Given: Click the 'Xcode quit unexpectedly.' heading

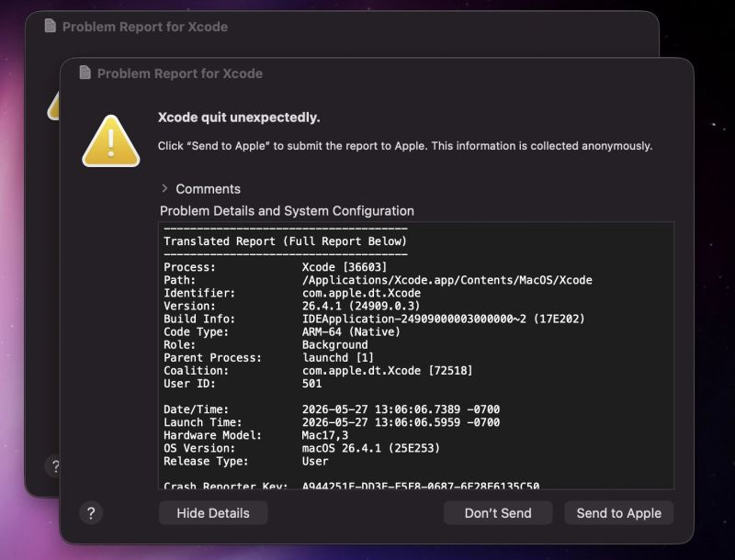Looking at the screenshot, I should coord(239,118).
